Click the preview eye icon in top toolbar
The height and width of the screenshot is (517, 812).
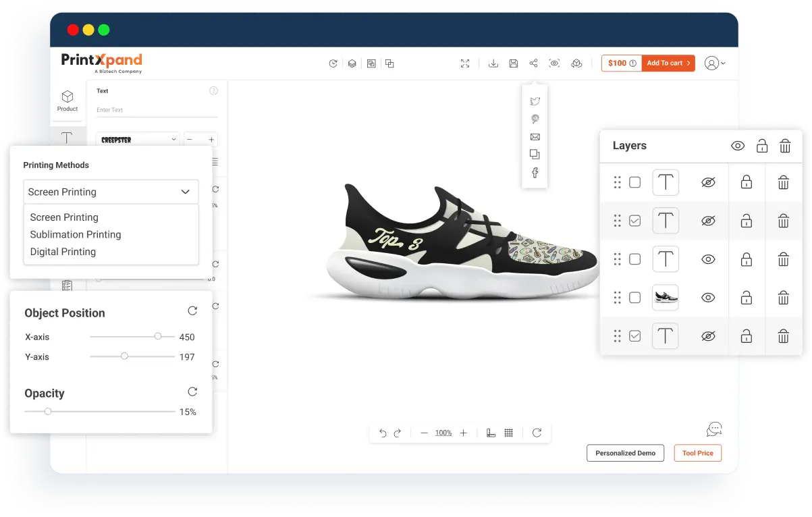554,63
